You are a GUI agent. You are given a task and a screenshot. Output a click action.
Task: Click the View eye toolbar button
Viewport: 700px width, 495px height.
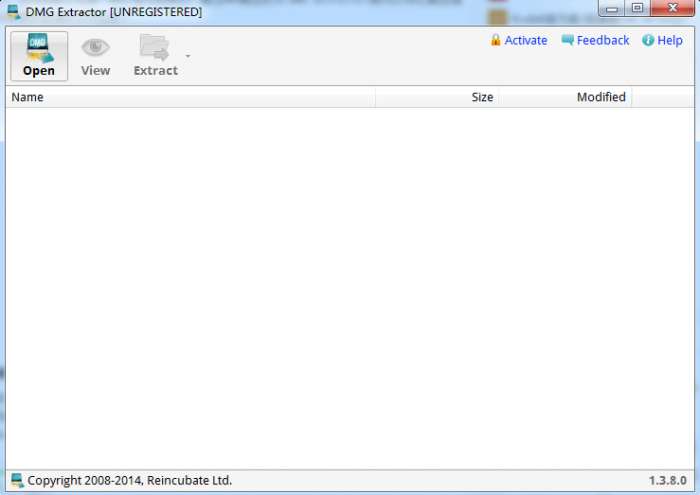[x=96, y=56]
